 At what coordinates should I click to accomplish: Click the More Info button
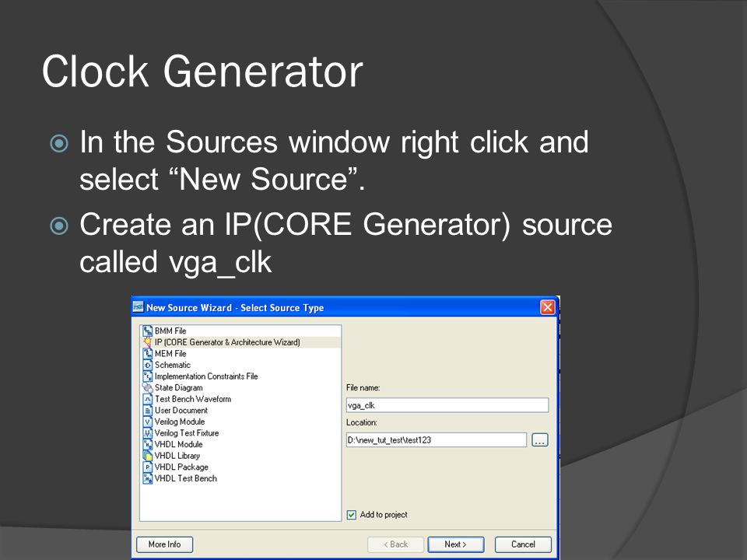point(164,544)
